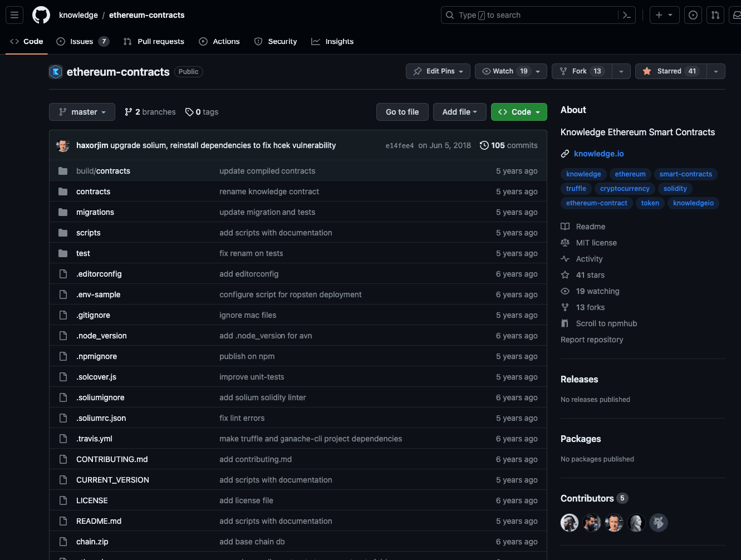
Task: Click the npmhub icon in About
Action: click(565, 323)
